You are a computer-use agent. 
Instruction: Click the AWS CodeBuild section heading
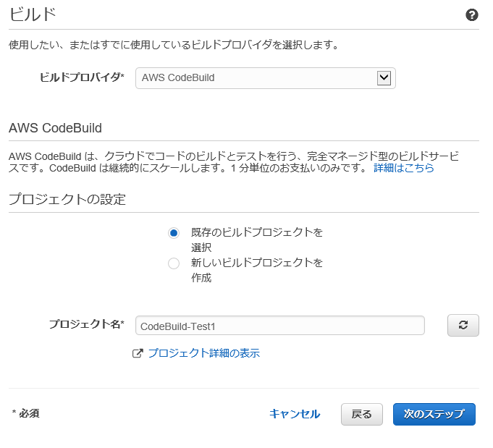55,128
